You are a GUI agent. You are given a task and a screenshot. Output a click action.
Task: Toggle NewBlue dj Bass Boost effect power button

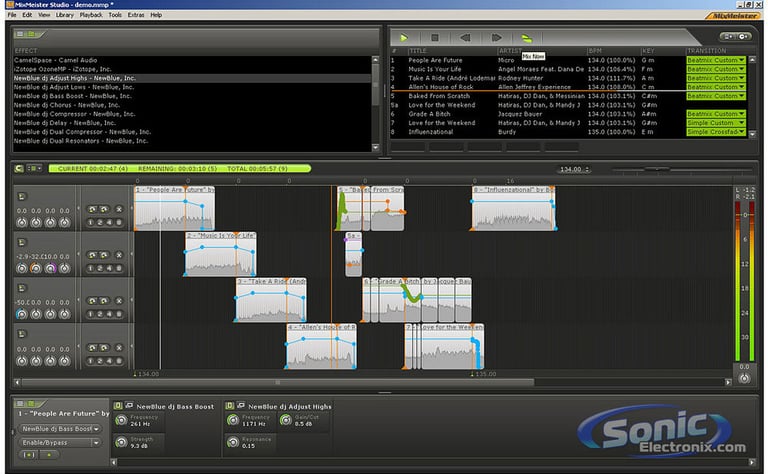(x=118, y=406)
